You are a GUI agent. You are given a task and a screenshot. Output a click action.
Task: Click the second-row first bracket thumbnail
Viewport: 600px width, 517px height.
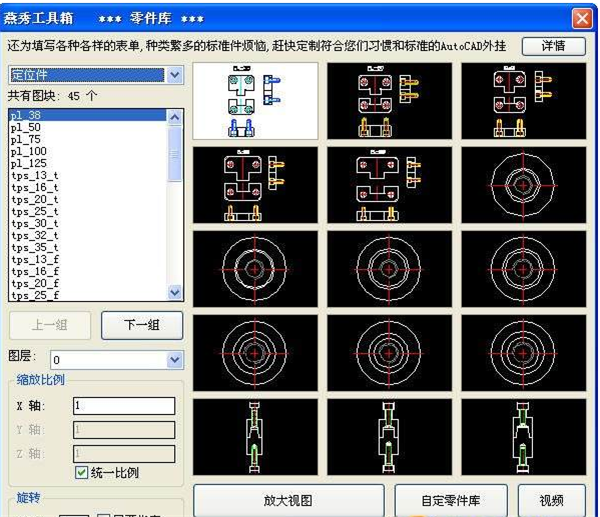pyautogui.click(x=255, y=185)
